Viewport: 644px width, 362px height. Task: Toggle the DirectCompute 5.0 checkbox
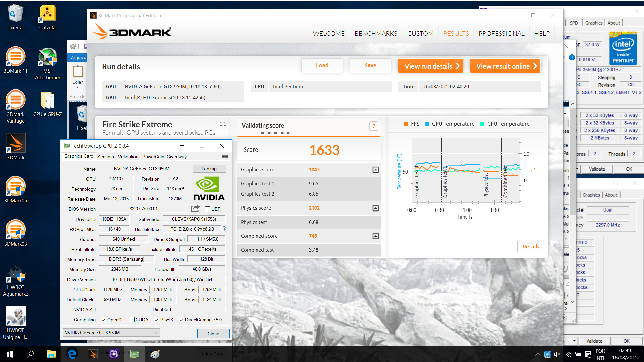point(181,320)
